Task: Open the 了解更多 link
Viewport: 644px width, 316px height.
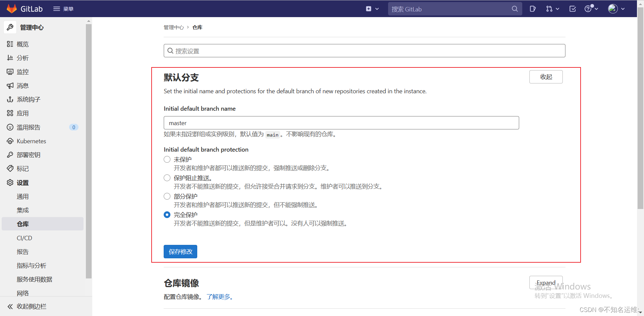Action: tap(220, 297)
